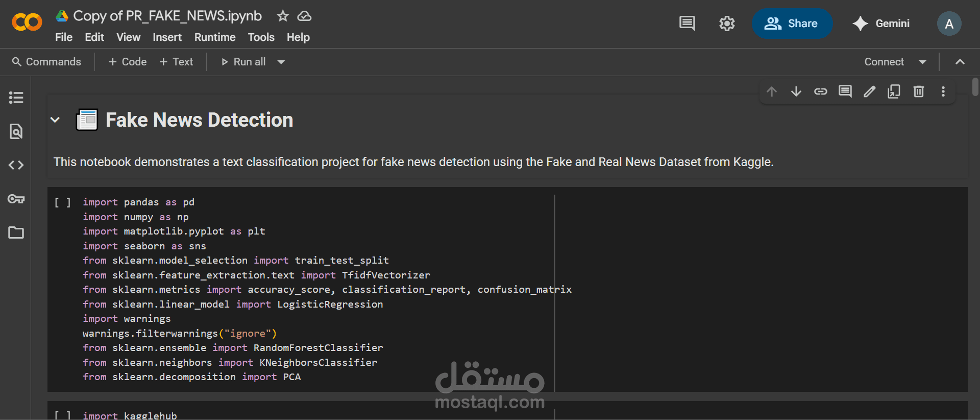Click the Fake News Detection heading

200,120
